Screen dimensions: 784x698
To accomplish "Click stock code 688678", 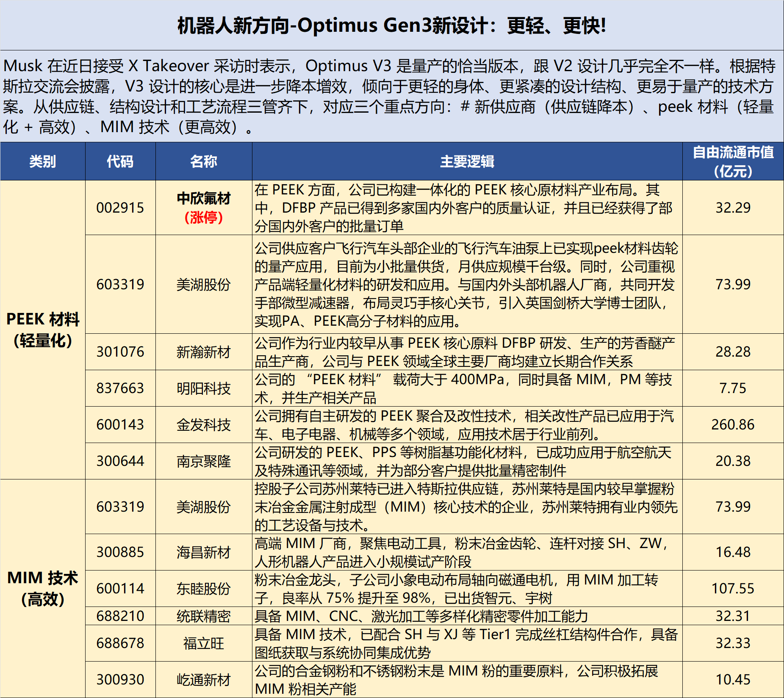I will click(x=120, y=643).
